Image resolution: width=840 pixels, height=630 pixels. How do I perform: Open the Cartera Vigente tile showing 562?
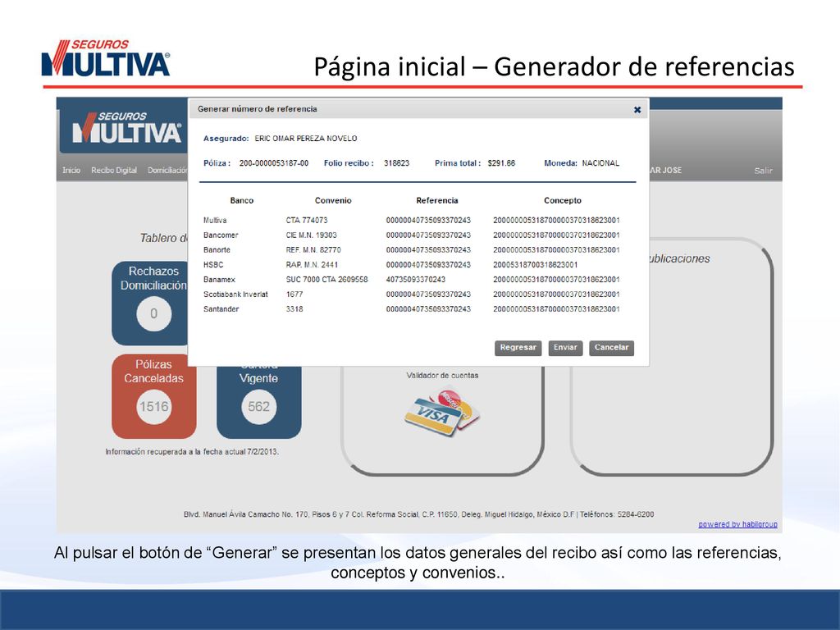click(x=258, y=402)
